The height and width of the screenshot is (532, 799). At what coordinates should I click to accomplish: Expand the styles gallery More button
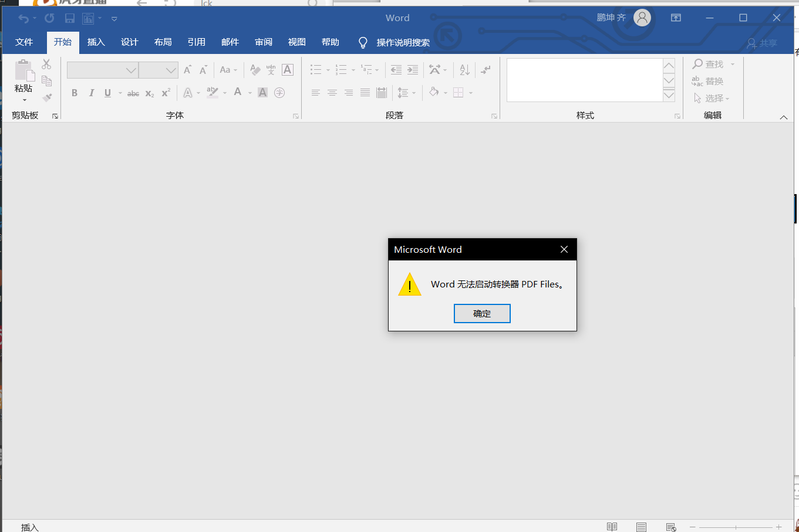click(x=669, y=96)
